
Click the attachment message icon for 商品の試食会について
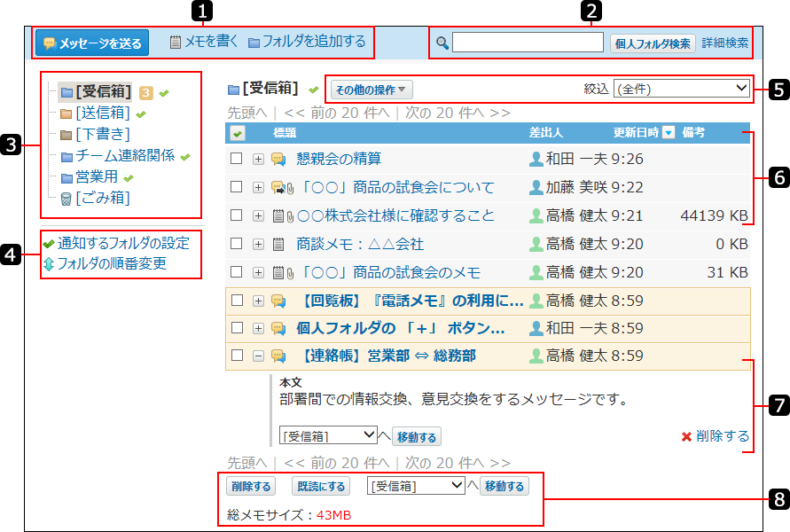pyautogui.click(x=278, y=187)
